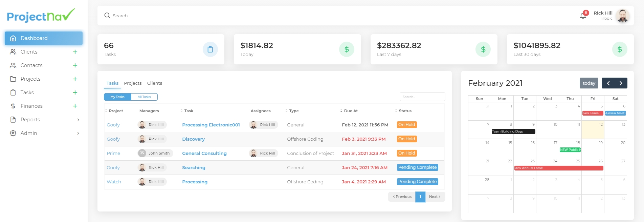644x222 pixels.
Task: Sort table by Type column
Action: [292, 111]
